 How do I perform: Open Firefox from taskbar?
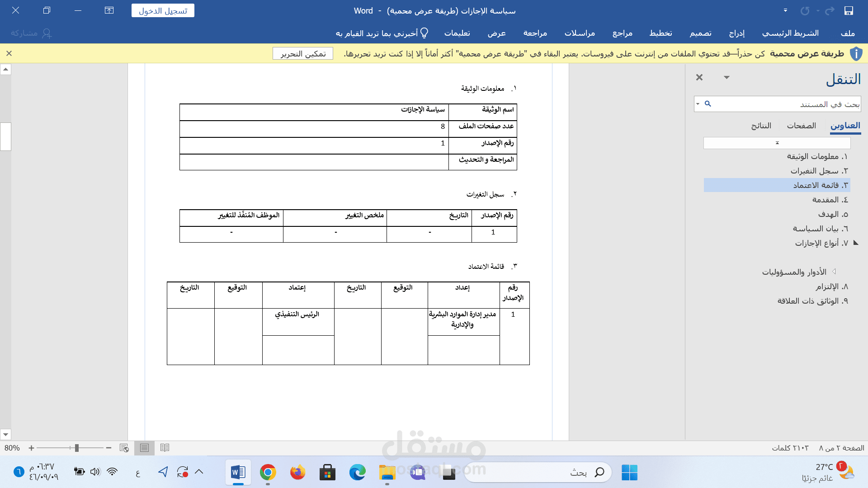pyautogui.click(x=297, y=473)
